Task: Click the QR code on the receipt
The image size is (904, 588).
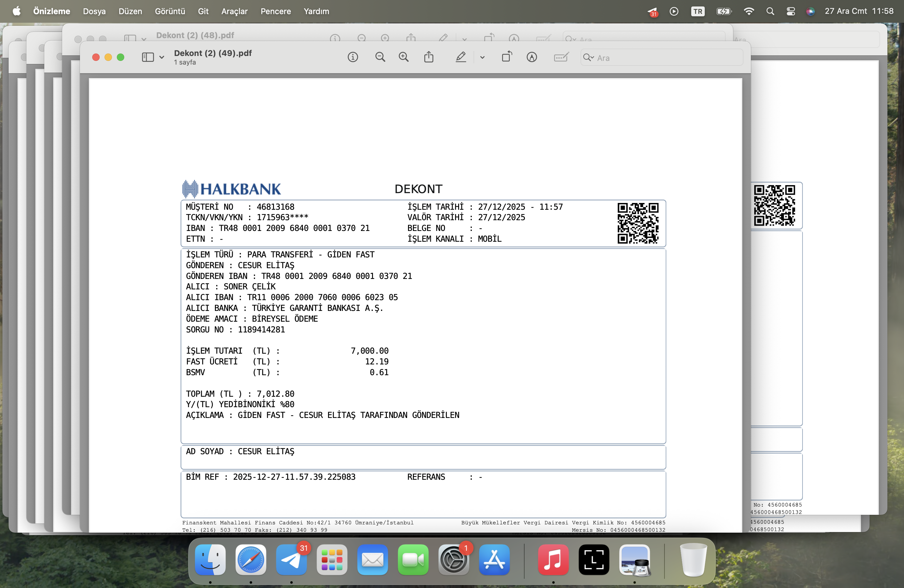Action: click(638, 223)
